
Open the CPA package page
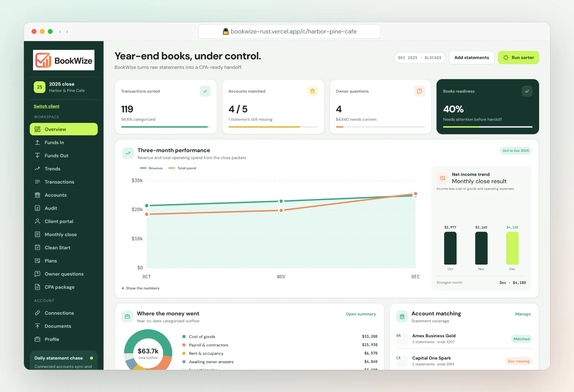(x=64, y=287)
